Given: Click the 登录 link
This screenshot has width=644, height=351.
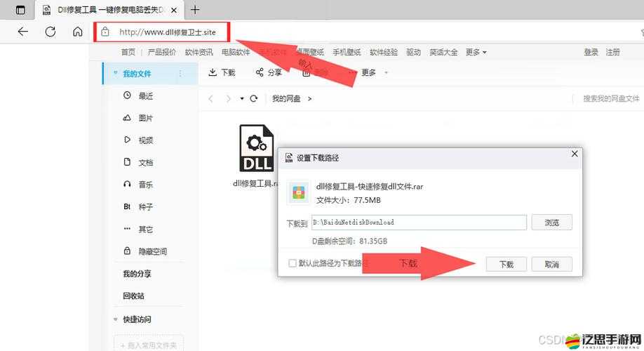Looking at the screenshot, I should pyautogui.click(x=591, y=52).
